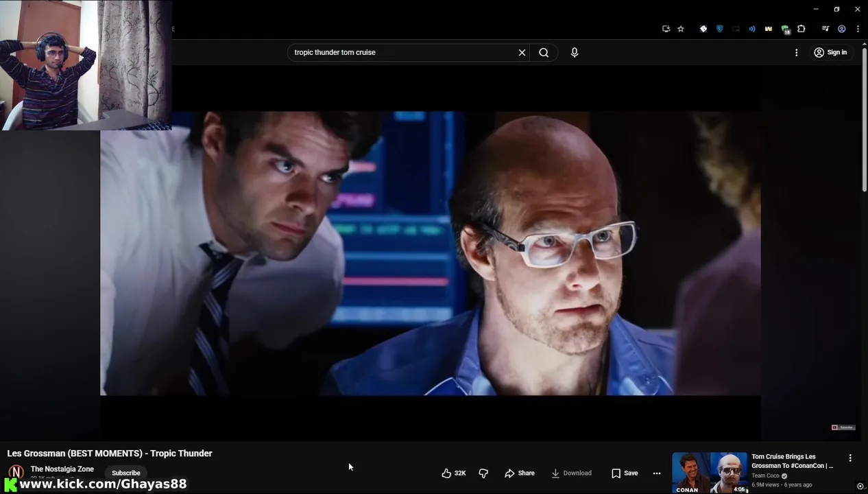Viewport: 868px width, 494px height.
Task: Click the Share button
Action: click(519, 473)
